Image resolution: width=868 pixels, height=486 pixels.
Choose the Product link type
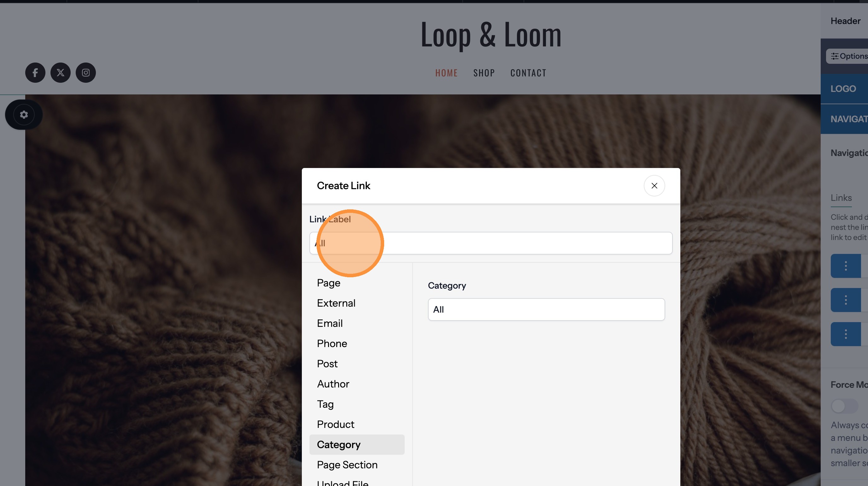click(x=335, y=424)
